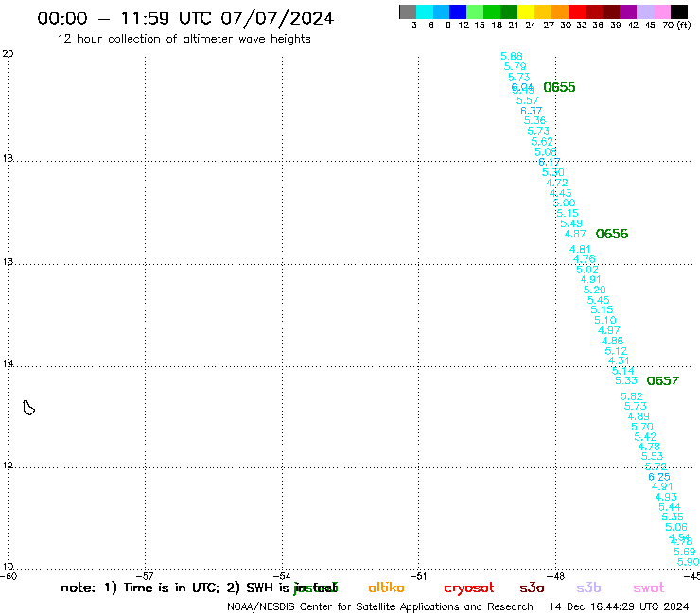Click the wave height value 6.25

tap(659, 477)
